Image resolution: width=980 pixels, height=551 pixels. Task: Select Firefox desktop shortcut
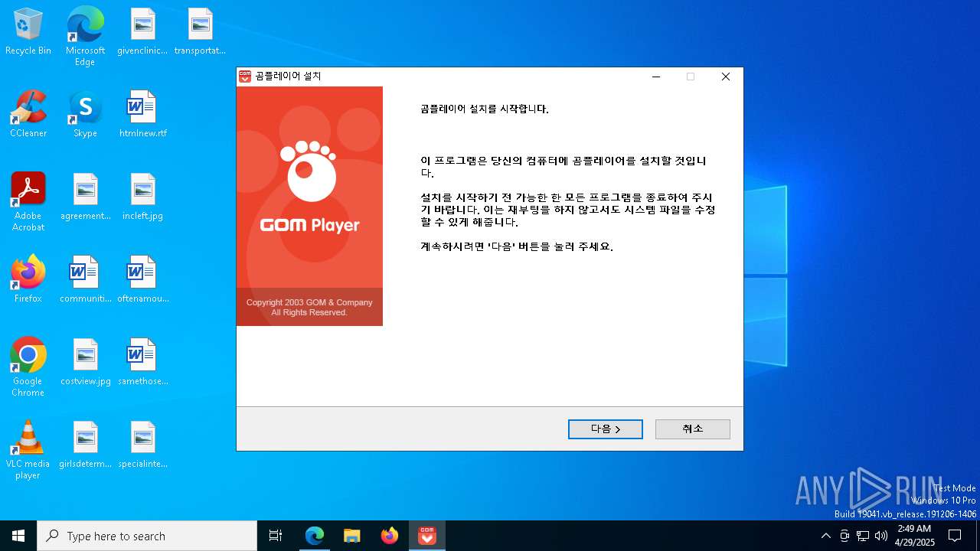pyautogui.click(x=28, y=280)
